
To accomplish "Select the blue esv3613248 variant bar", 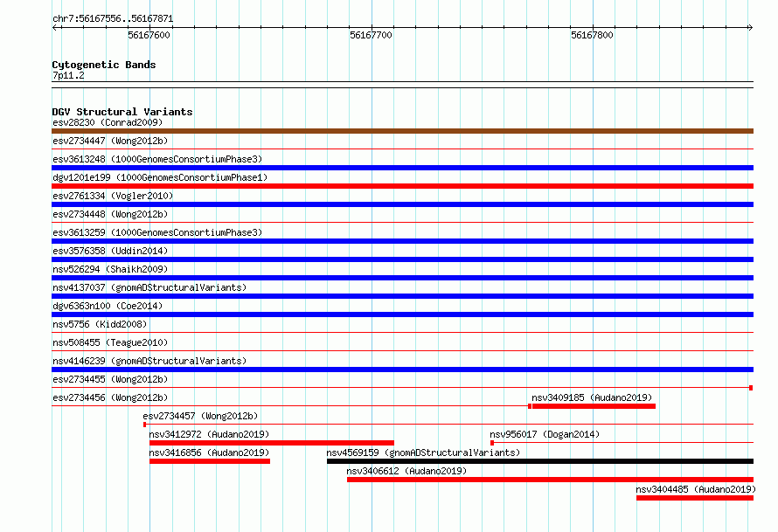I will tap(402, 168).
